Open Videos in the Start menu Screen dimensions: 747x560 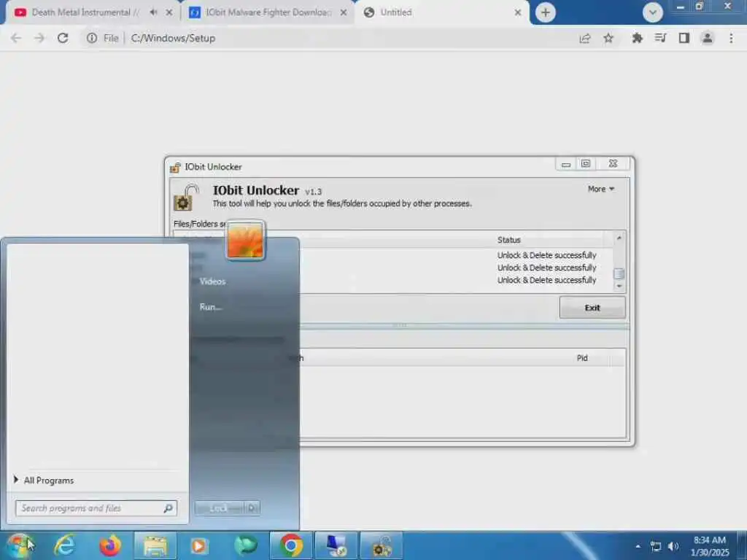212,281
